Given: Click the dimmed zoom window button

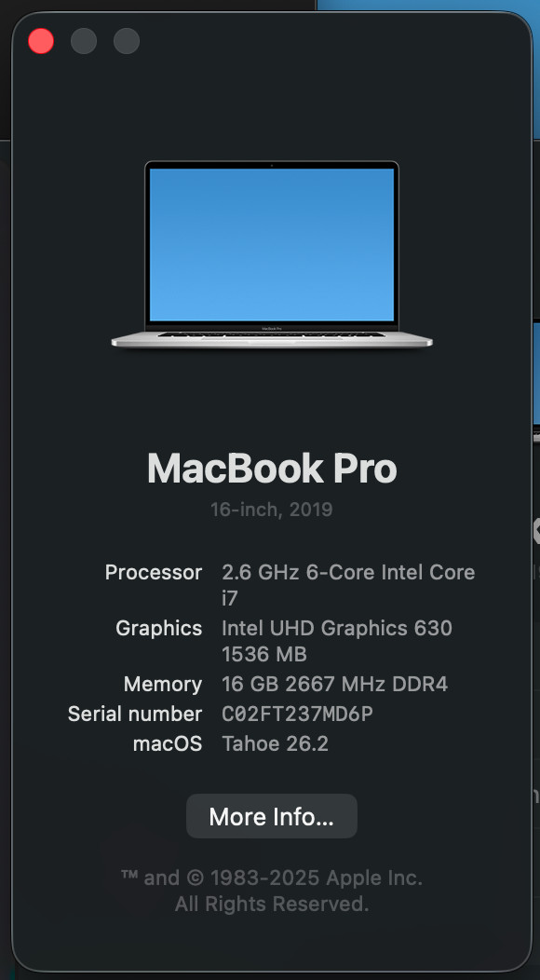Looking at the screenshot, I should (127, 41).
